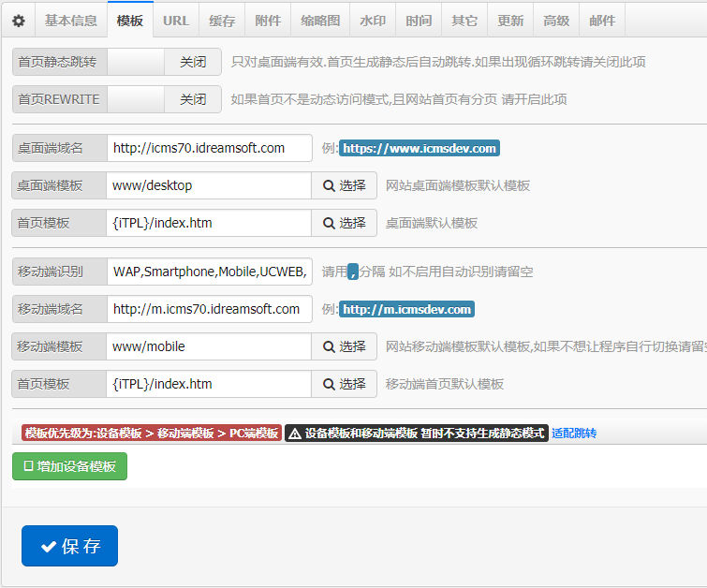Image resolution: width=707 pixels, height=588 pixels.
Task: Switch to the URL tab
Action: pyautogui.click(x=175, y=20)
